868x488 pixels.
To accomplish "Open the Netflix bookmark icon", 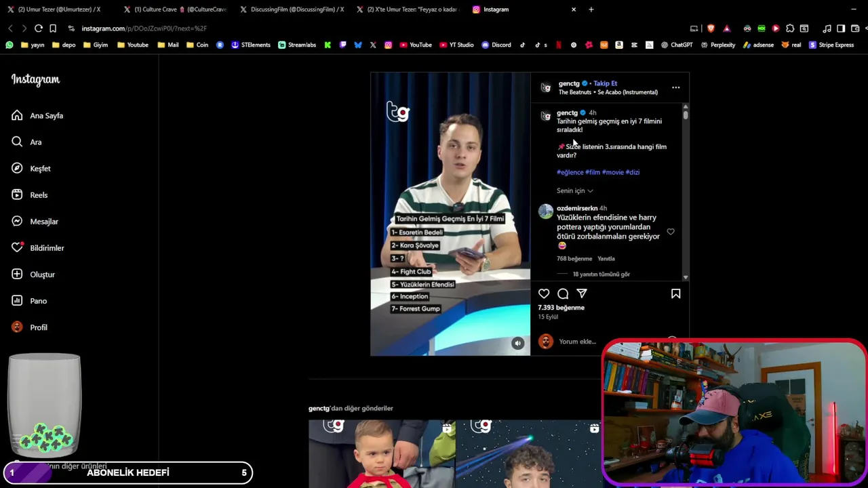I will pyautogui.click(x=559, y=45).
